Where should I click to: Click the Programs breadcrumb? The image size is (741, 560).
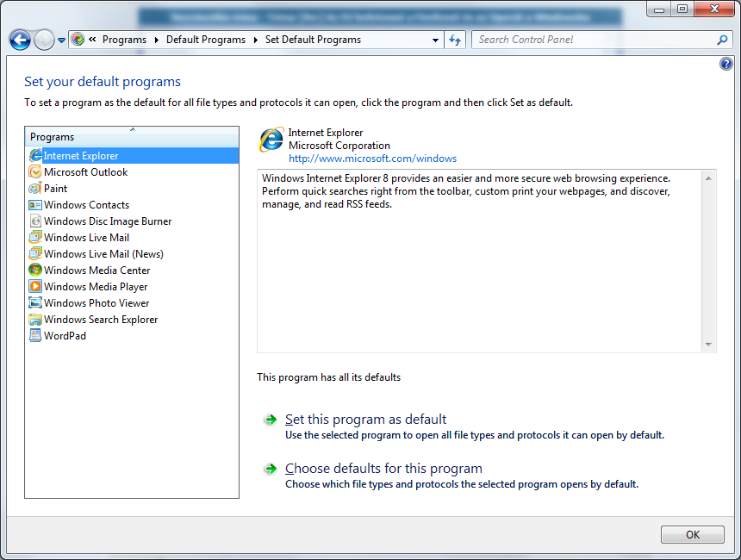tap(124, 40)
